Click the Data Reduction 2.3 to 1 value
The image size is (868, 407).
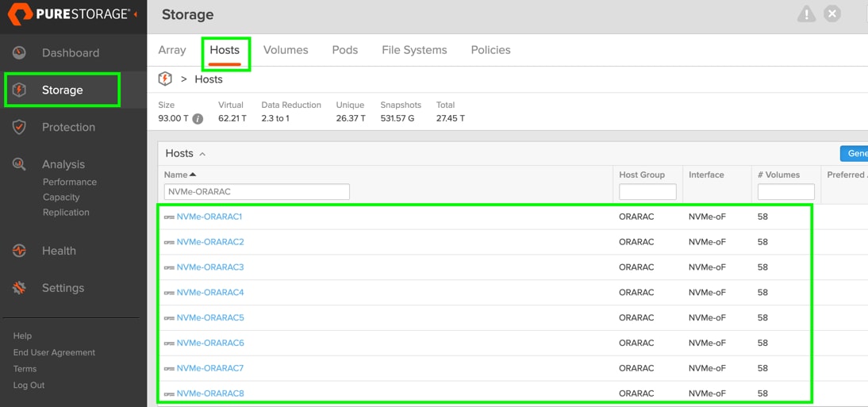[x=275, y=118]
